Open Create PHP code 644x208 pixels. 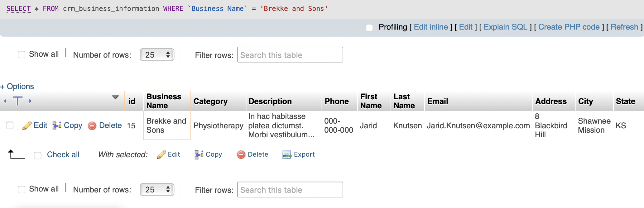click(x=569, y=27)
